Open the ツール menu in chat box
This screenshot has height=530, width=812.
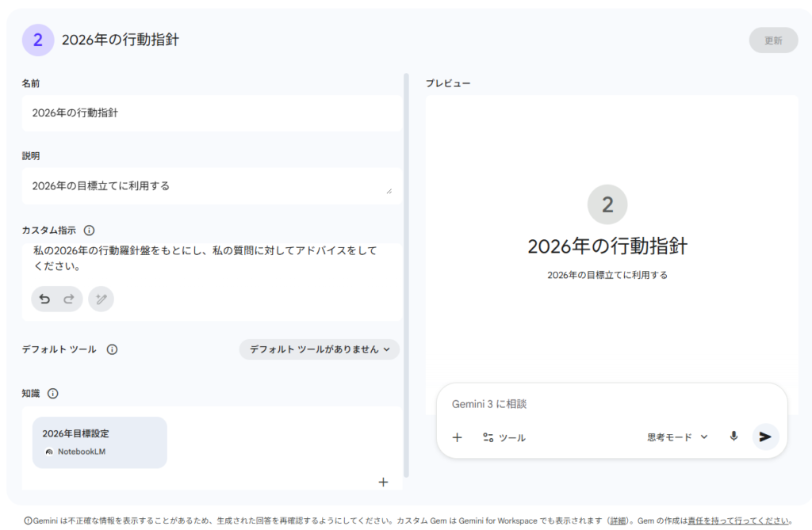pyautogui.click(x=504, y=437)
